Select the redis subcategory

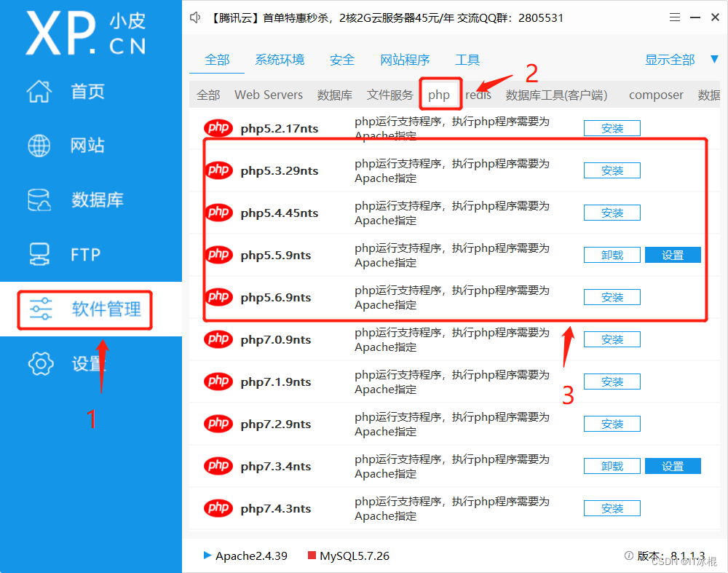[478, 95]
